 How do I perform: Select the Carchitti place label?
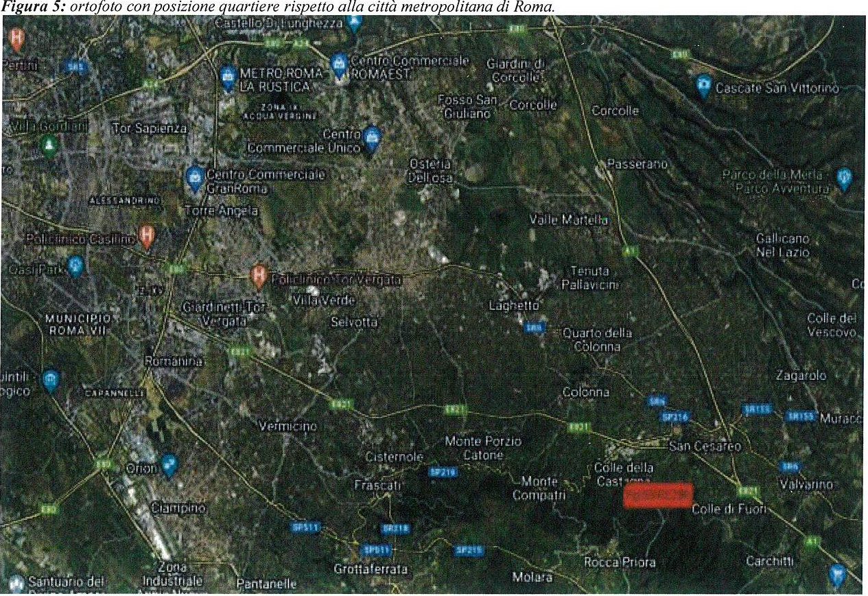tap(769, 561)
